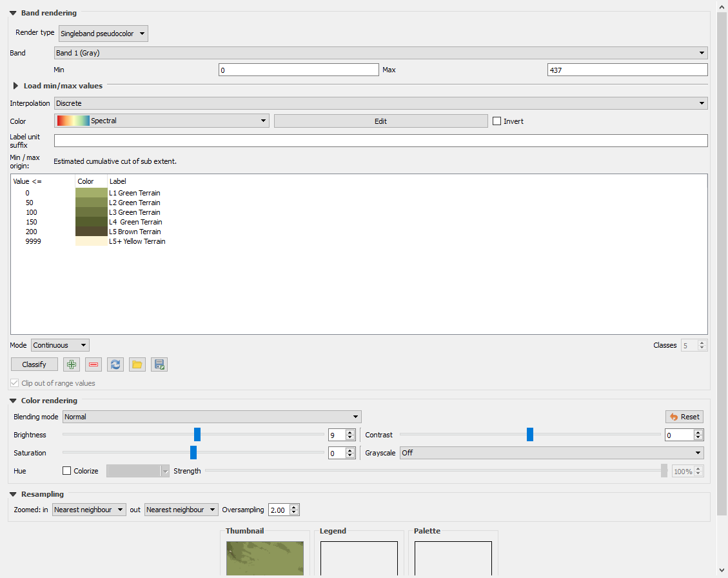
Task: Click the save color map to file icon
Action: pyautogui.click(x=159, y=364)
